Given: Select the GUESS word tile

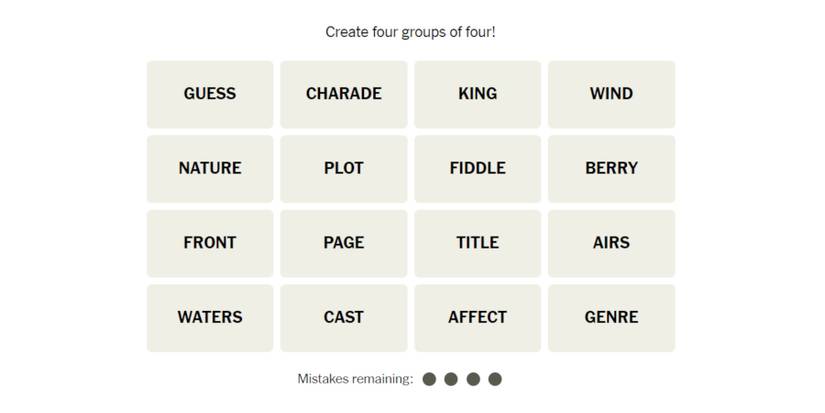Looking at the screenshot, I should coord(210,94).
